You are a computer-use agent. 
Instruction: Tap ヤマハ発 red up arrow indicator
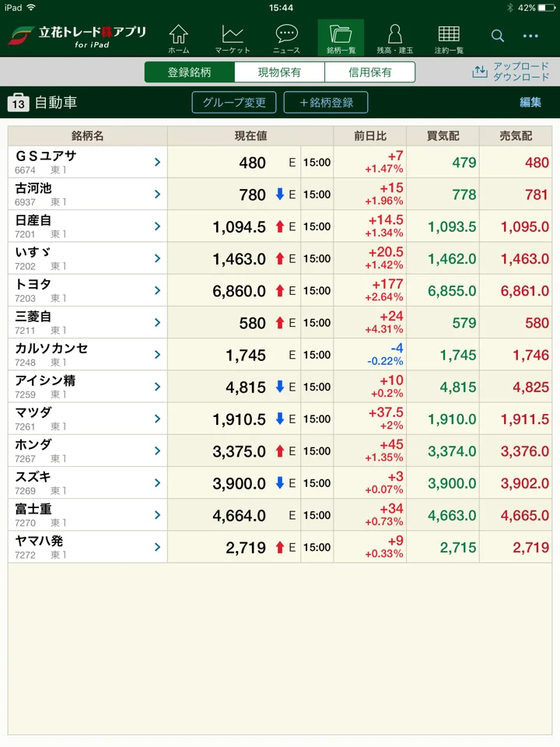[x=280, y=547]
